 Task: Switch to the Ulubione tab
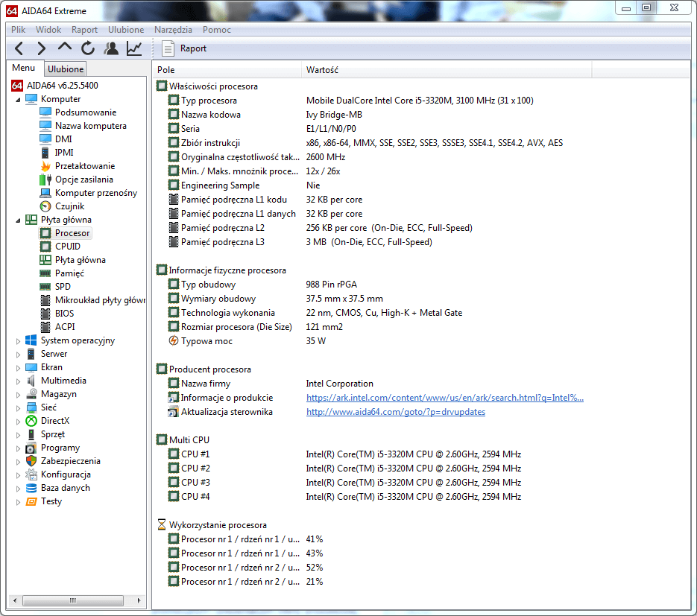click(x=65, y=68)
